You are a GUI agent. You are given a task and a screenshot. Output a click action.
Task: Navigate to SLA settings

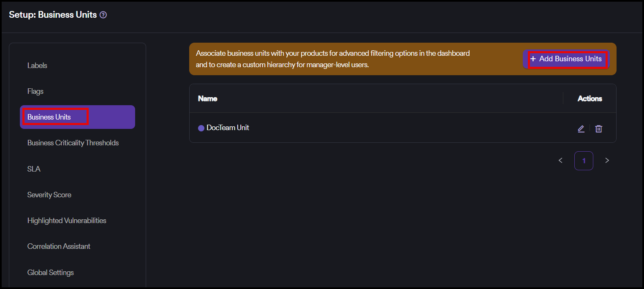click(34, 169)
